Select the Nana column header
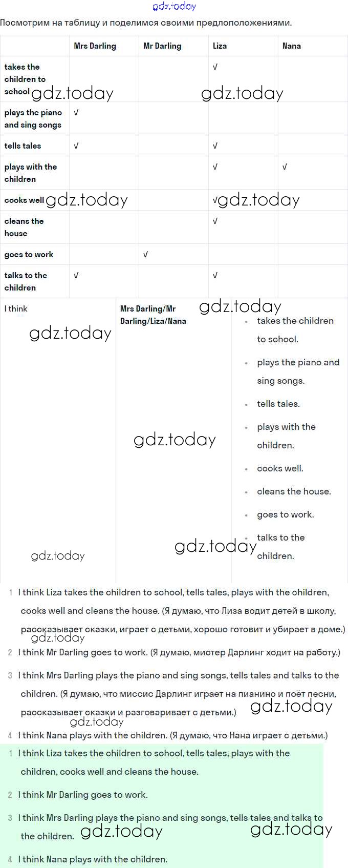 (x=291, y=46)
